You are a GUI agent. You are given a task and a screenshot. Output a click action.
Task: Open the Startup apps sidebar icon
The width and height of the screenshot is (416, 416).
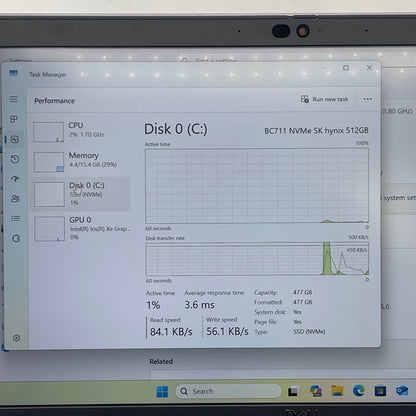coord(15,179)
